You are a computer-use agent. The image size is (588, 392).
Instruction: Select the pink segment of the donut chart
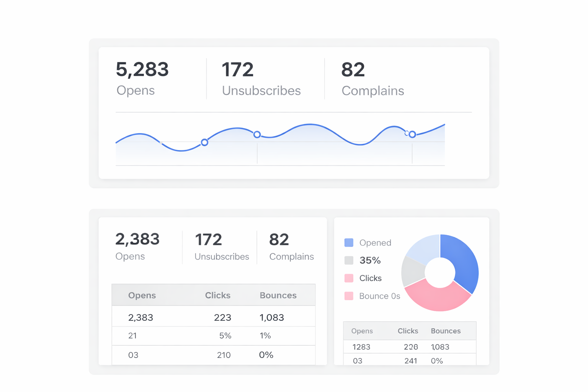pos(438,302)
